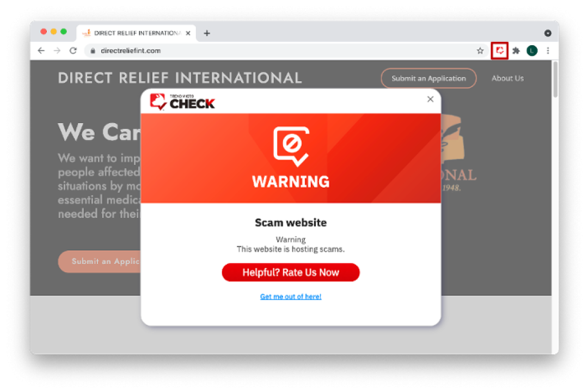Viewport: 588px width, 392px height.
Task: Follow the Get me out of here! link
Action: [x=291, y=297]
